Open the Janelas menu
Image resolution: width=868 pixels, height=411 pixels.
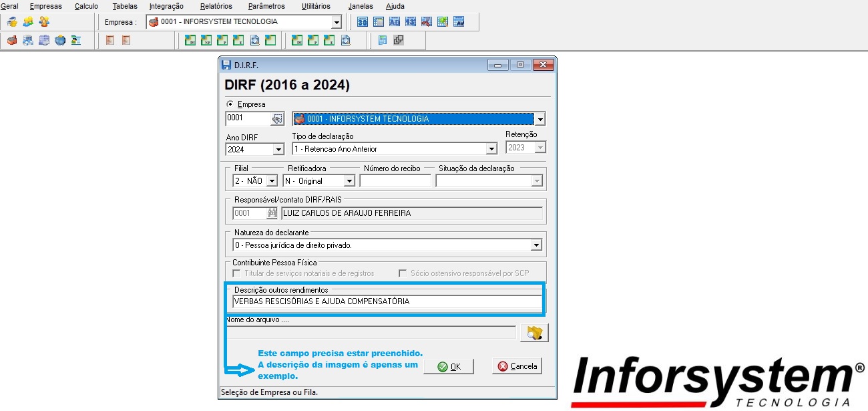point(361,6)
